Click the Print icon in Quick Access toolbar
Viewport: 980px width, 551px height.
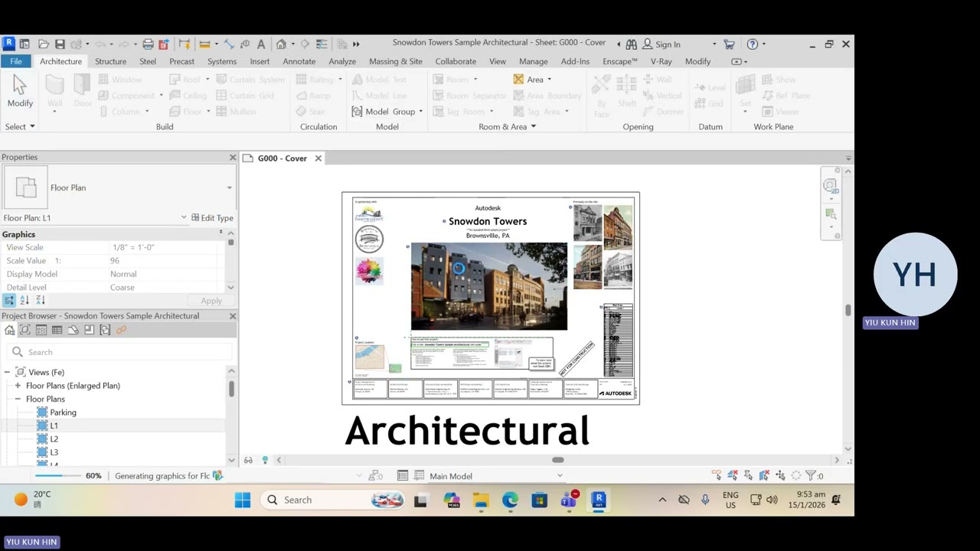click(x=148, y=44)
